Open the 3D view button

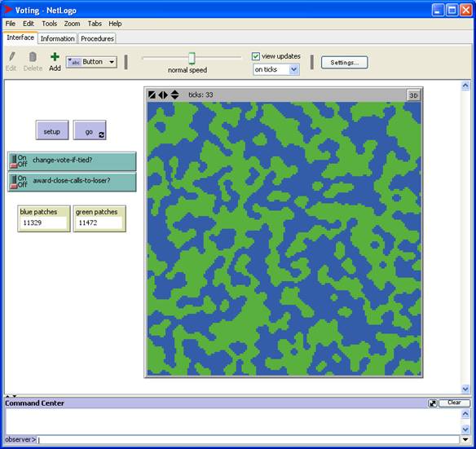413,95
